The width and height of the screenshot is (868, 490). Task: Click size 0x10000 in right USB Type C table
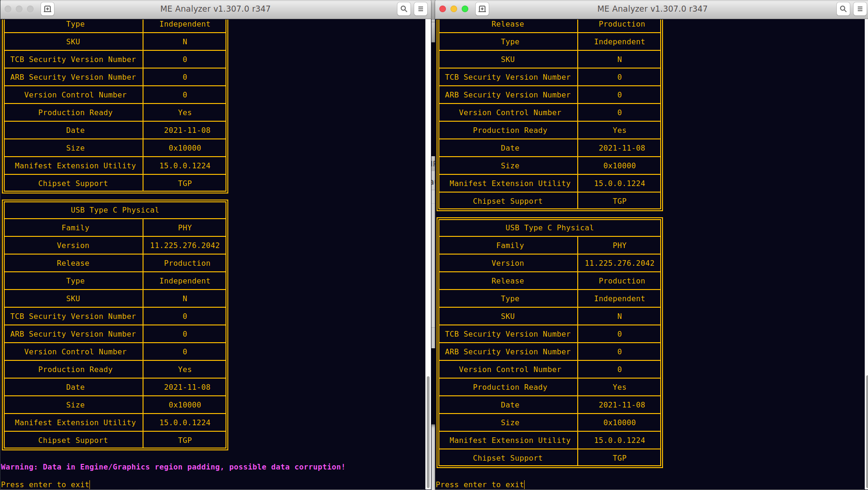point(620,422)
